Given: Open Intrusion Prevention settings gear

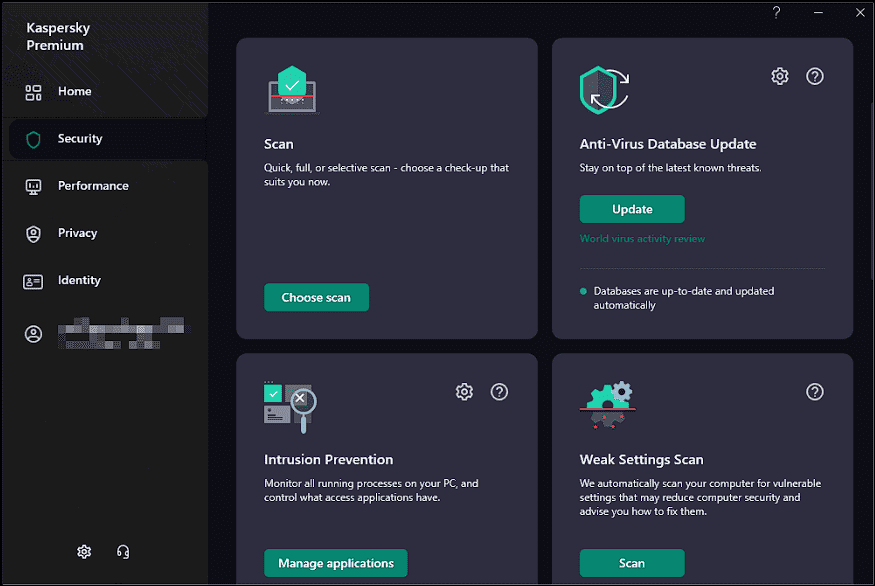Looking at the screenshot, I should [464, 392].
